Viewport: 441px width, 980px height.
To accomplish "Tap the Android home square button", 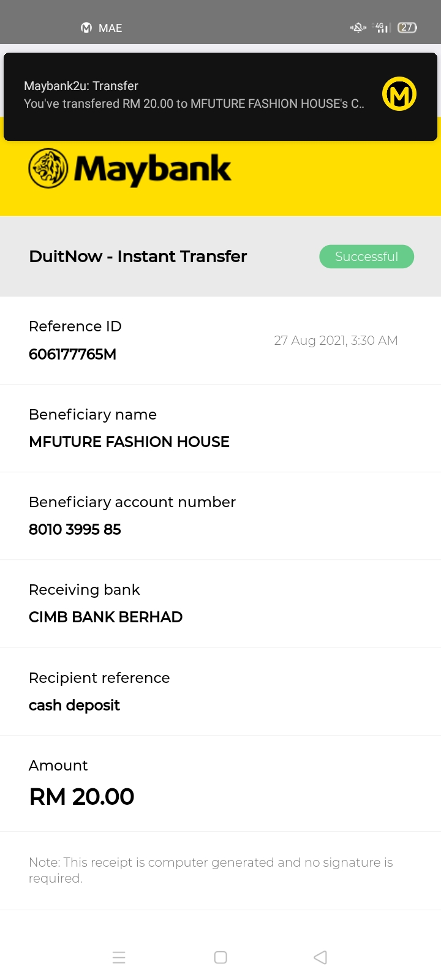I will (221, 957).
